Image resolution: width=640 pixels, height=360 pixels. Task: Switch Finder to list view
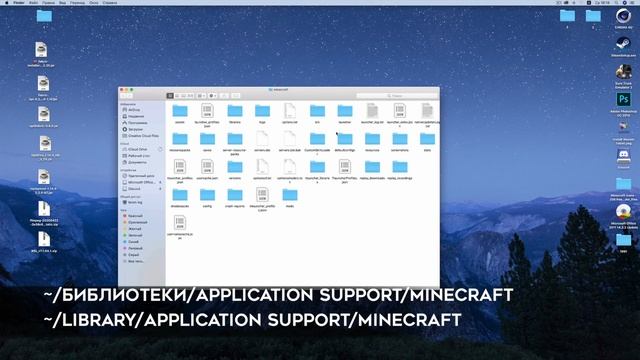pyautogui.click(x=177, y=96)
